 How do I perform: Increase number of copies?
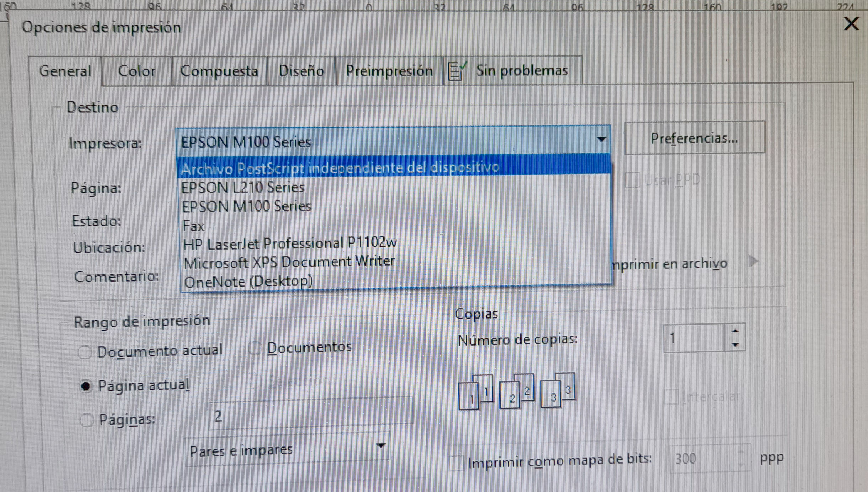coord(735,331)
